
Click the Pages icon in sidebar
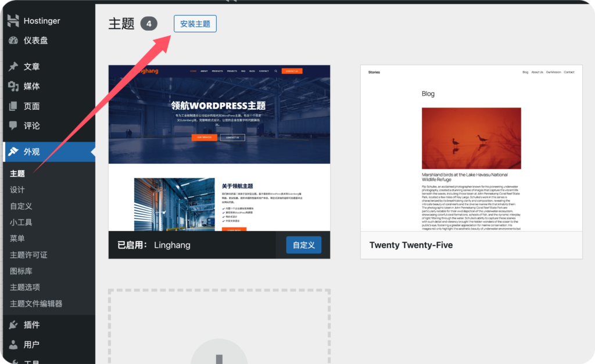click(13, 106)
